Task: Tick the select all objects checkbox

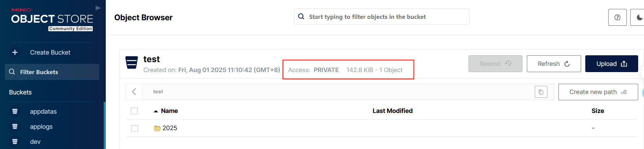Action: 134,111
